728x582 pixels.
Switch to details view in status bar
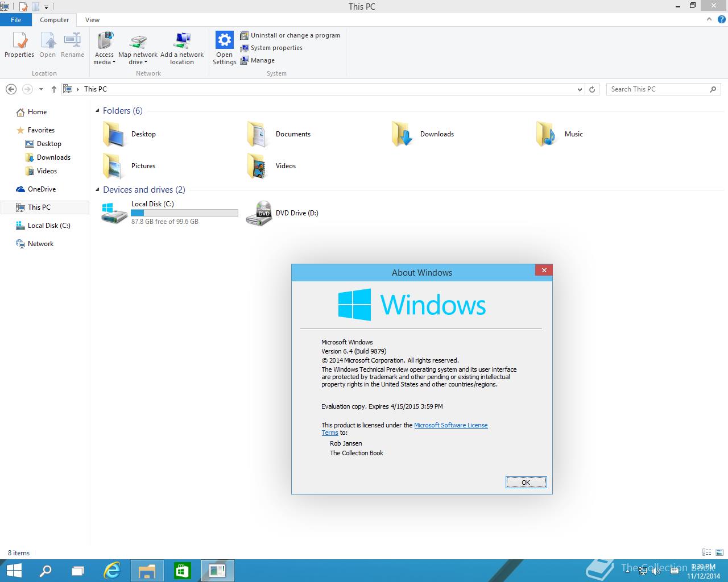coord(707,552)
